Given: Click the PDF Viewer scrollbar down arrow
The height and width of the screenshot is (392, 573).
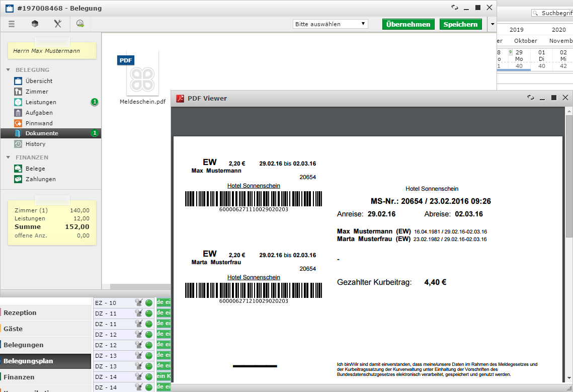Looking at the screenshot, I should click(569, 378).
